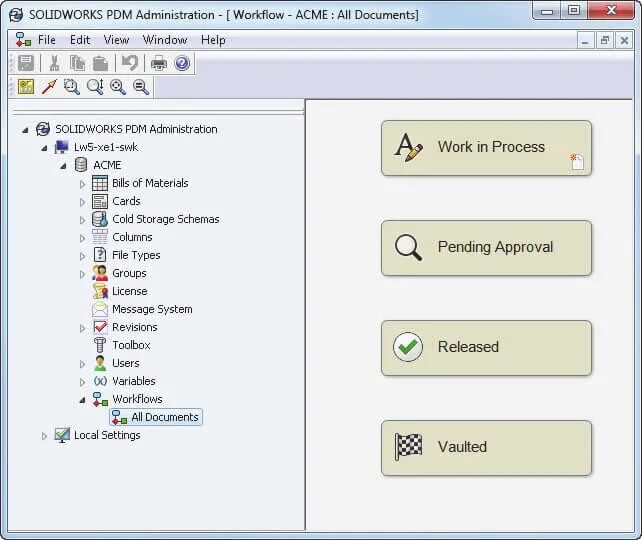Click the Columns grid icon
The width and height of the screenshot is (642, 540).
point(100,237)
